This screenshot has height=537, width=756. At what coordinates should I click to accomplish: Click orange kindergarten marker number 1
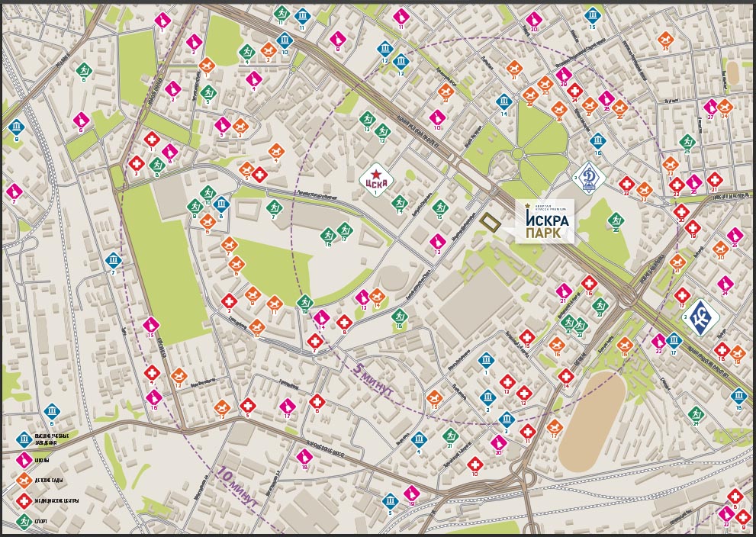(207, 65)
